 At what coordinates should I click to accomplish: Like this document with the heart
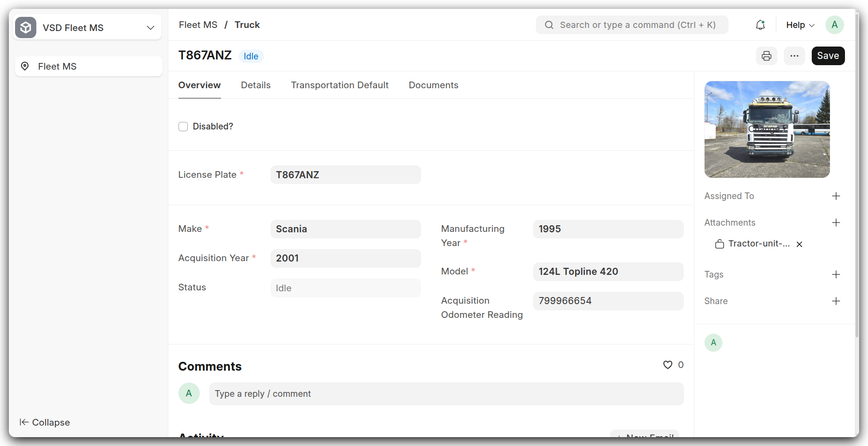(668, 365)
